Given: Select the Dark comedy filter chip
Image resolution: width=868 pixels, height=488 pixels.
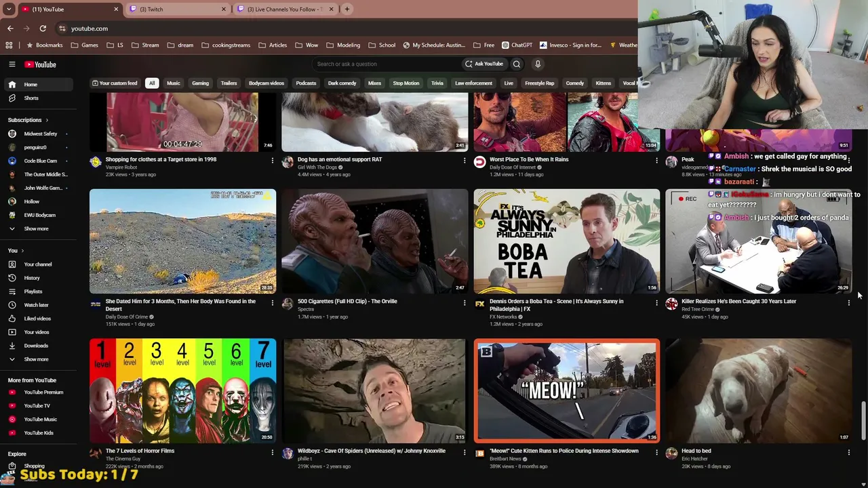Looking at the screenshot, I should tap(342, 83).
